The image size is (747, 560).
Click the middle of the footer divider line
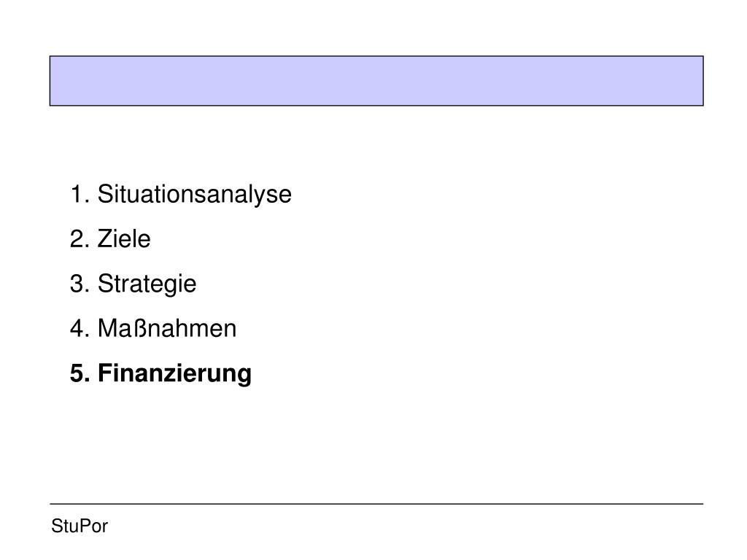[x=376, y=504]
